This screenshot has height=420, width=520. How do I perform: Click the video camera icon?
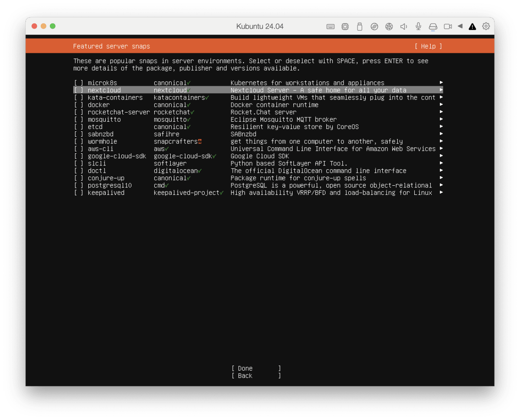[x=448, y=26]
